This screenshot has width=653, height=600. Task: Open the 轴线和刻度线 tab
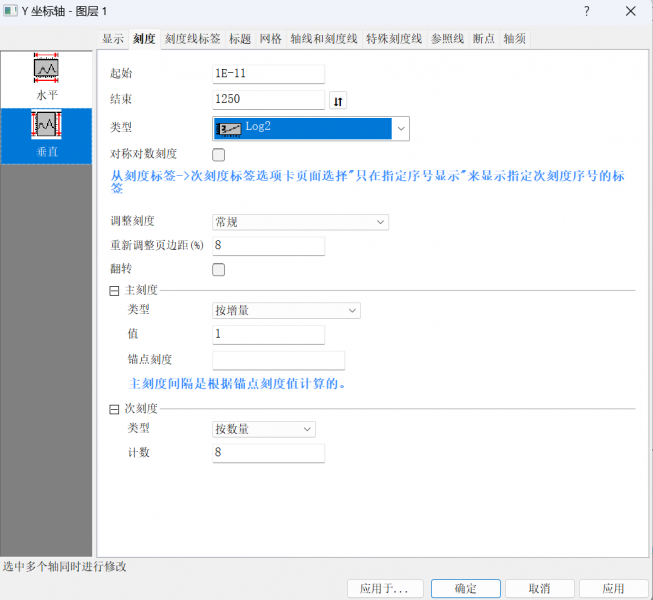point(324,39)
